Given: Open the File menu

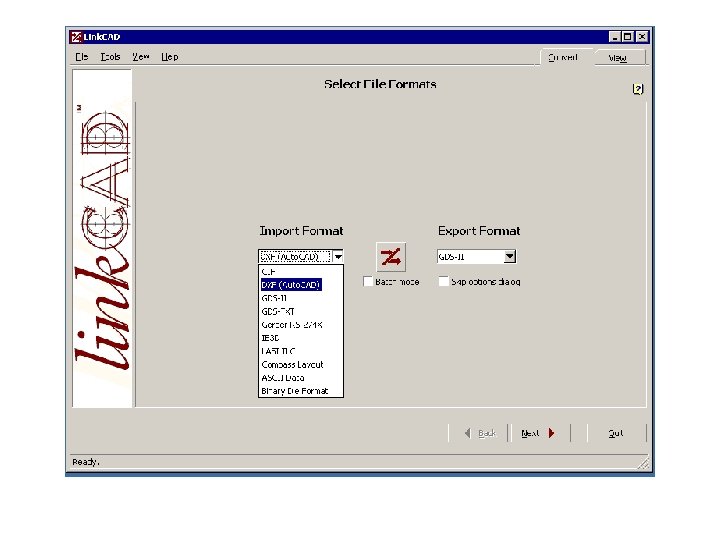Looking at the screenshot, I should (x=82, y=57).
